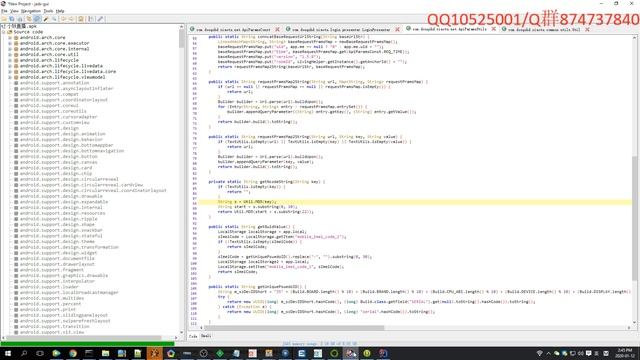Select android.support.design.circularreveal.cardview package
The width and height of the screenshot is (640, 360).
[x=81, y=185]
